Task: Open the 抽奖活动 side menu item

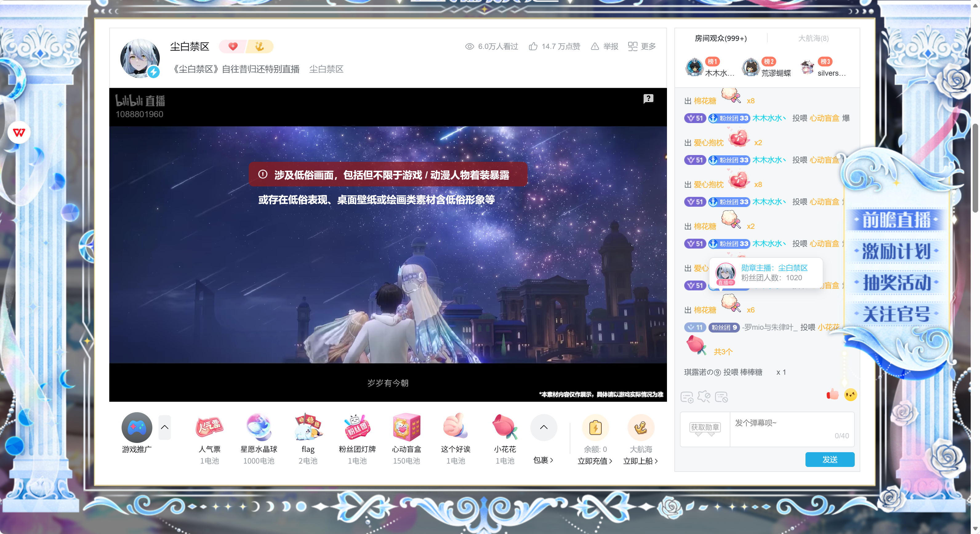Action: 896,282
